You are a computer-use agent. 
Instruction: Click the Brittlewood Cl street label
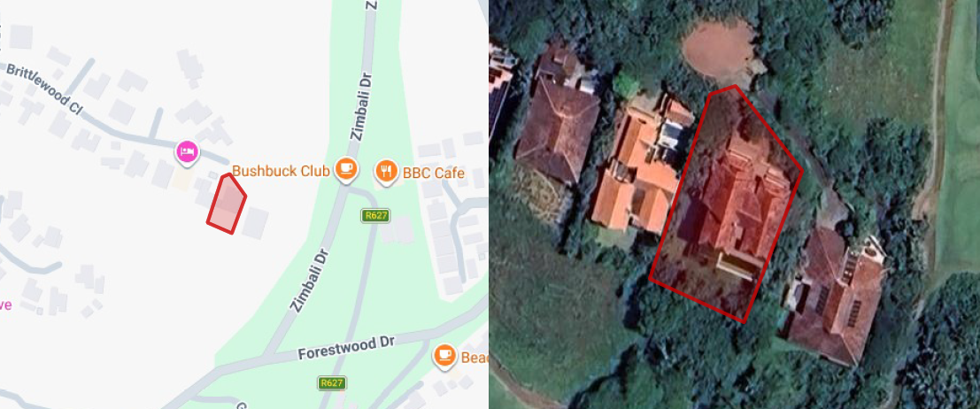[x=44, y=89]
